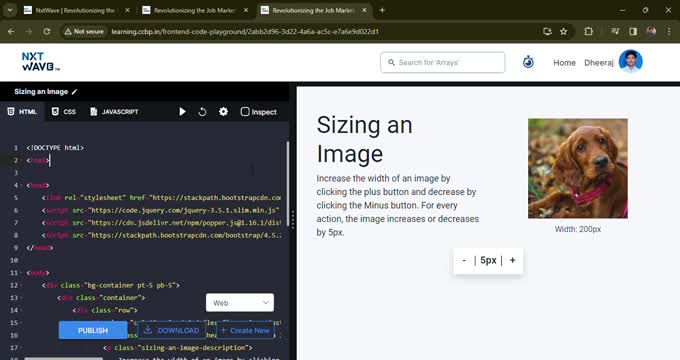680x360 pixels.
Task: Edit the title with the pencil icon
Action: tap(74, 92)
